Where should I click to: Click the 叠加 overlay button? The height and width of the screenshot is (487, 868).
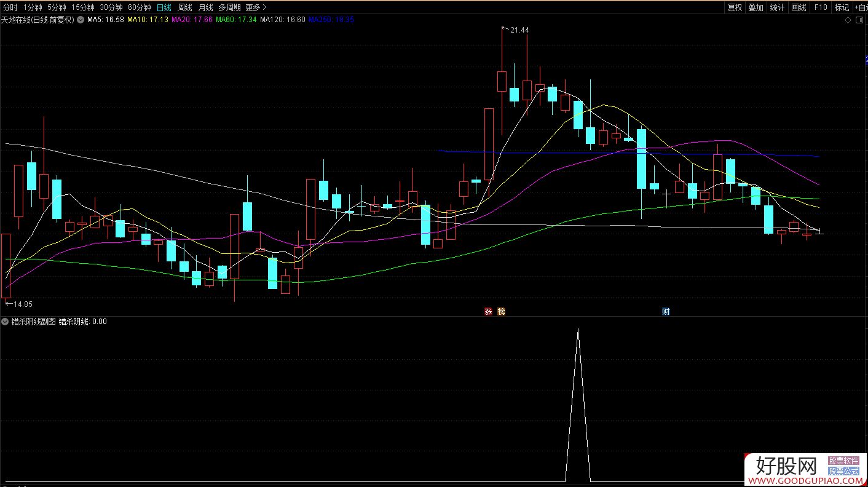pos(756,7)
